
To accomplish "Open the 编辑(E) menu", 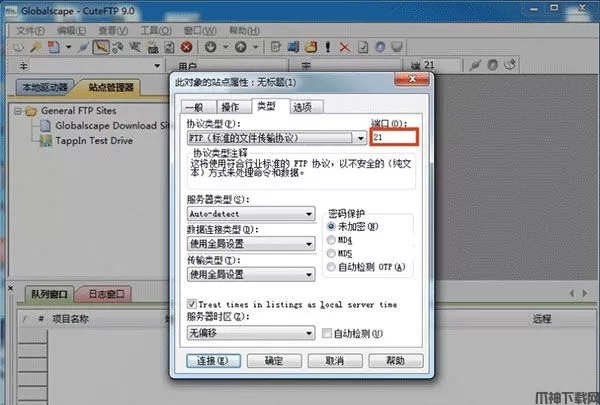I will 72,31.
